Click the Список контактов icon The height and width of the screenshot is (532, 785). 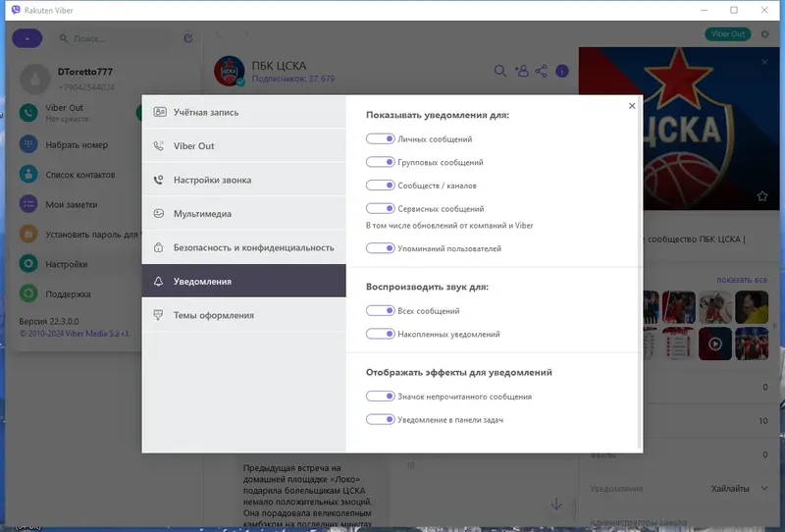tap(28, 175)
